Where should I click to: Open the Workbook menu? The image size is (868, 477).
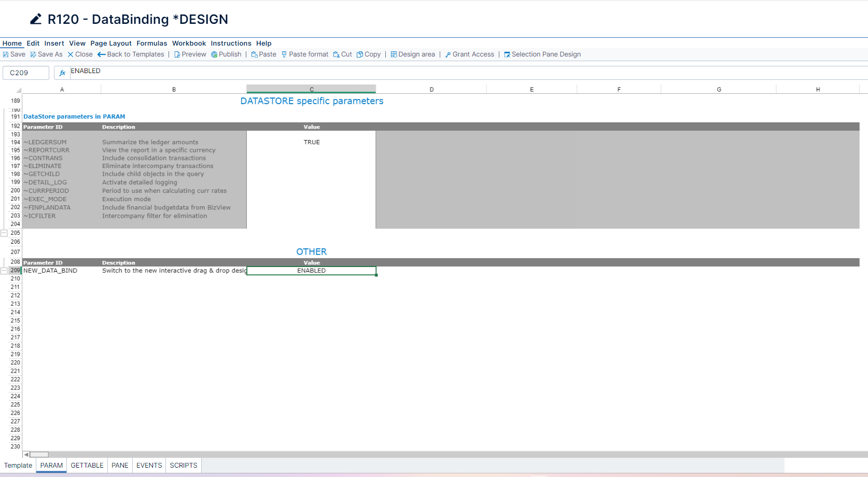[189, 44]
